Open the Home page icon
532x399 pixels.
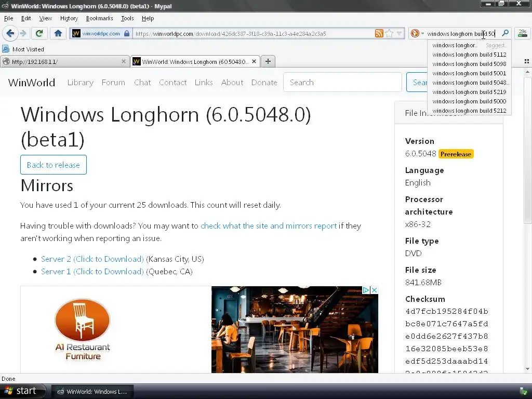58,33
